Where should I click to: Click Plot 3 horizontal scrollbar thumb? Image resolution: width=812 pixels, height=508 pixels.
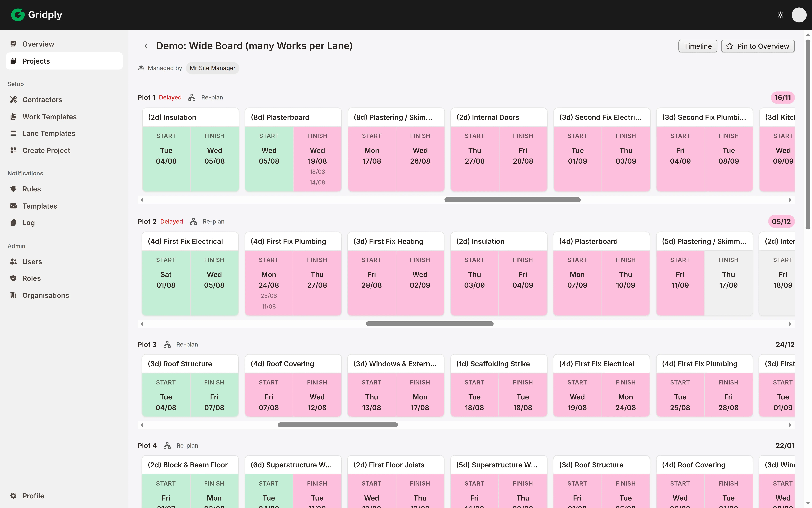[x=338, y=425]
